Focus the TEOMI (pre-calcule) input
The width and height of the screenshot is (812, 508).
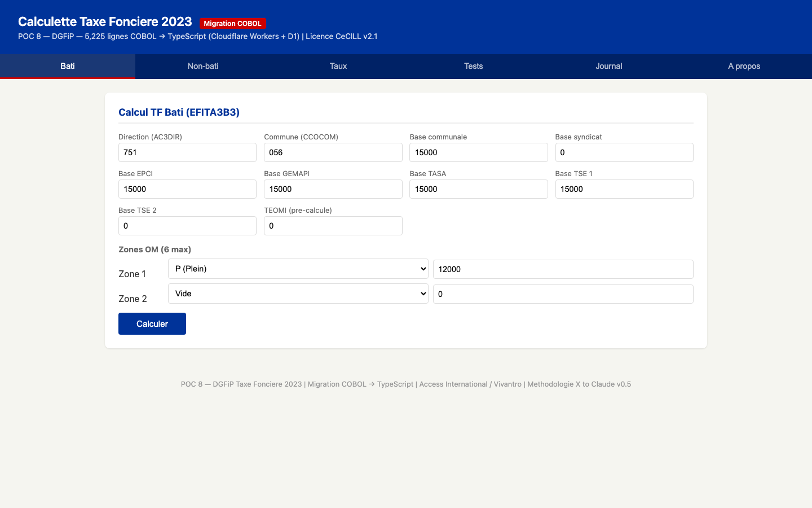333,226
